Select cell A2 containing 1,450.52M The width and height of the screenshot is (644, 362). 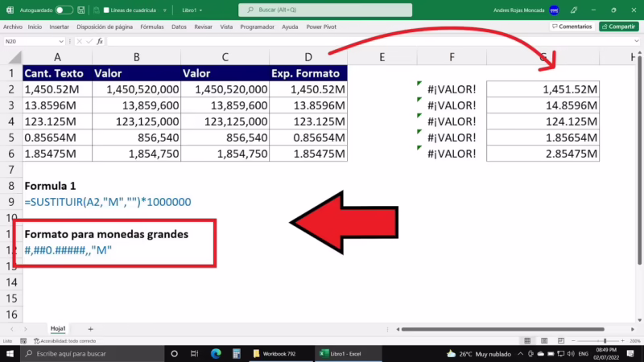pyautogui.click(x=57, y=89)
